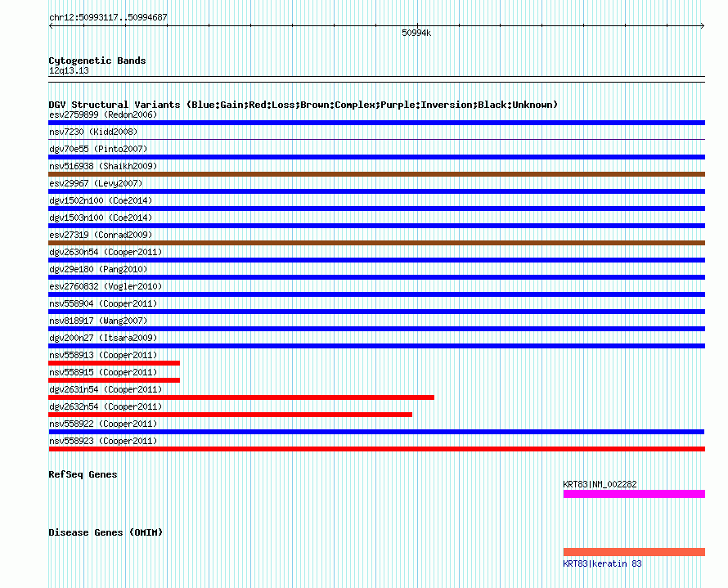The height and width of the screenshot is (588, 728).
Task: Select red loss bar under dgv2632n54
Action: click(231, 415)
